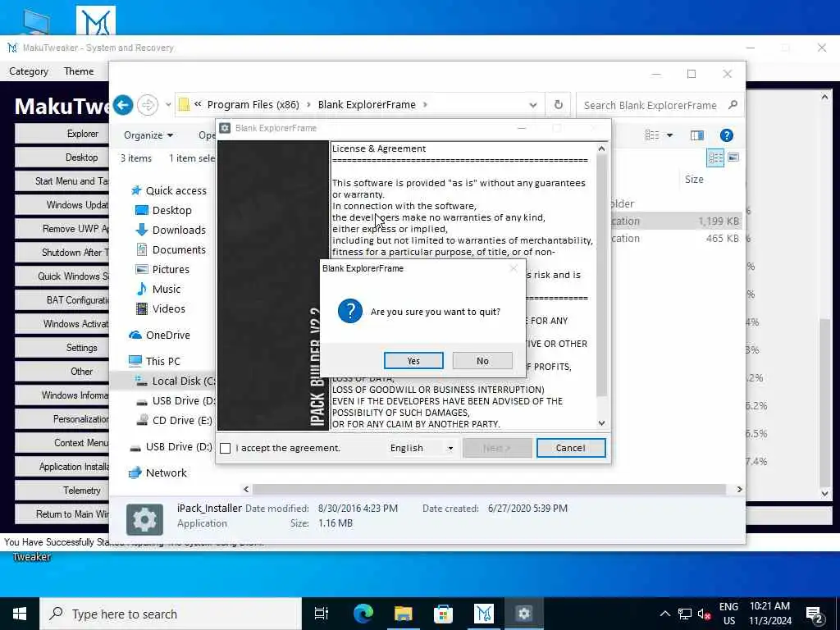Go back with File Explorer back arrow
This screenshot has height=630, width=840.
pos(123,105)
